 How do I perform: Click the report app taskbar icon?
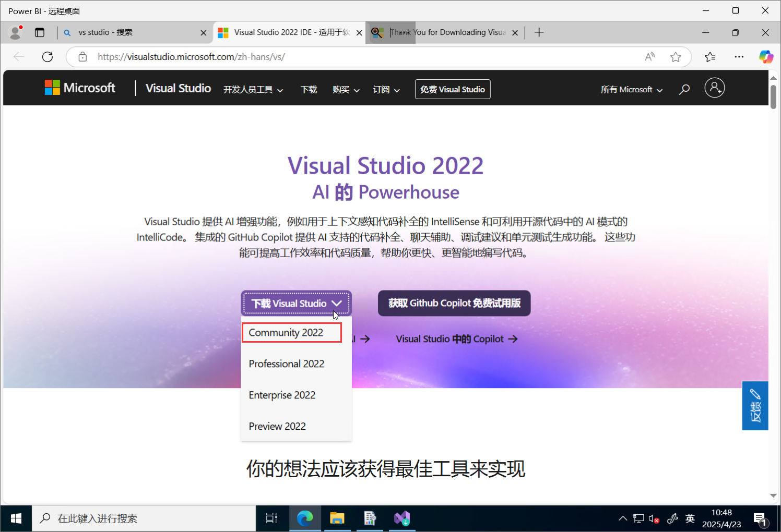click(x=370, y=518)
